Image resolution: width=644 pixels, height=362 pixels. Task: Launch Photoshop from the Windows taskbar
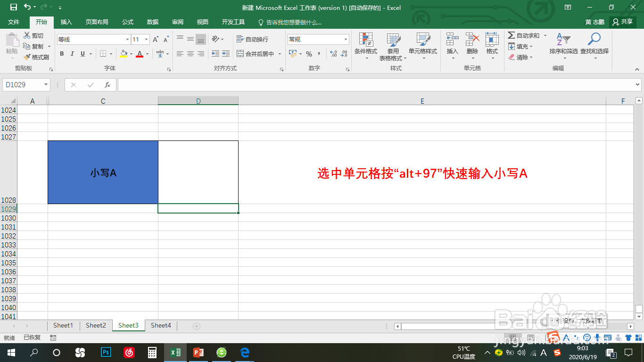pyautogui.click(x=106, y=352)
